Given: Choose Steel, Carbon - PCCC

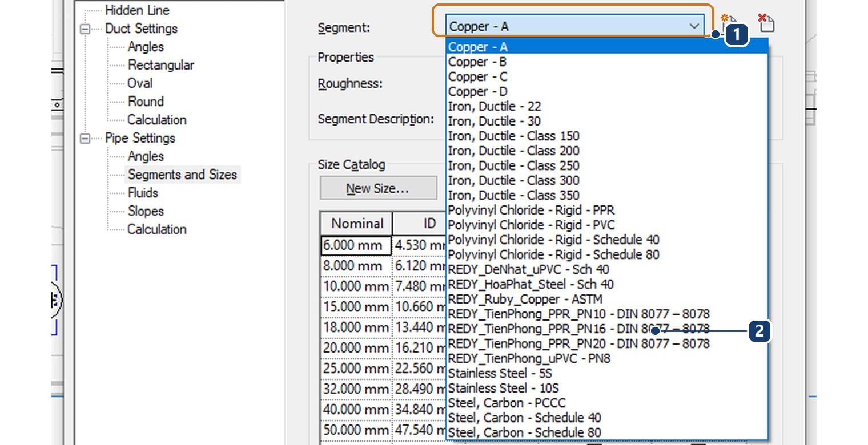Looking at the screenshot, I should (x=607, y=403).
